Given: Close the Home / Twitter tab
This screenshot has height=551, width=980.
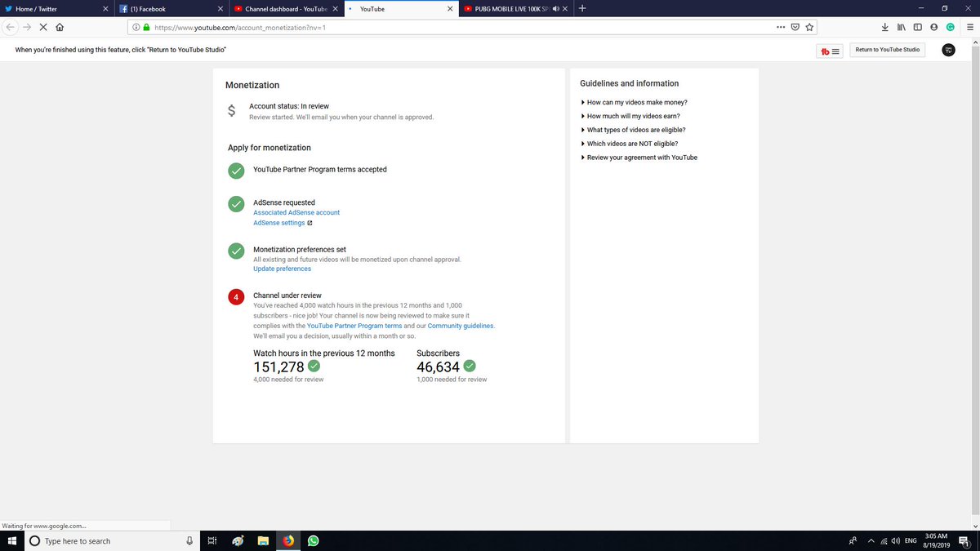Looking at the screenshot, I should point(105,9).
